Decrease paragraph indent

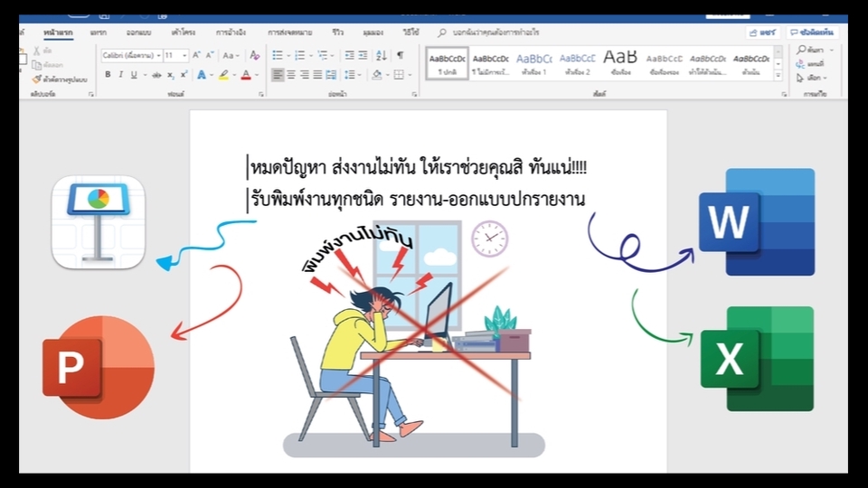coord(349,55)
